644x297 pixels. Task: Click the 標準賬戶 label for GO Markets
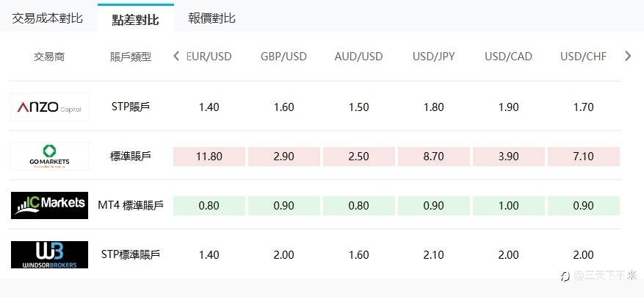tap(131, 157)
